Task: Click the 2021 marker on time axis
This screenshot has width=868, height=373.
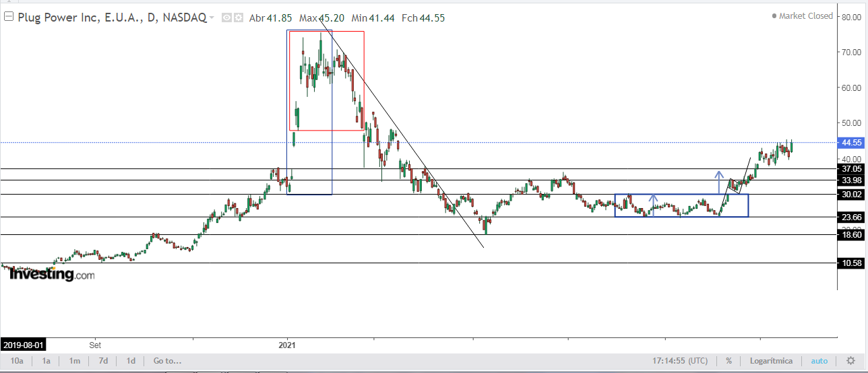Action: click(287, 344)
